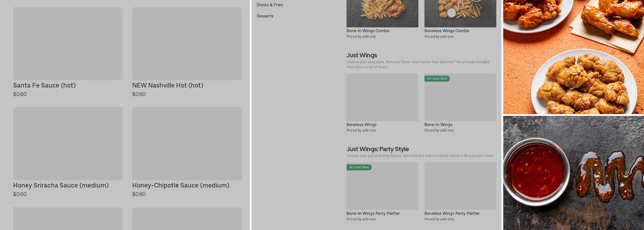Click the Just Wings: Party Style heading
The width and height of the screenshot is (644, 230).
tap(377, 149)
